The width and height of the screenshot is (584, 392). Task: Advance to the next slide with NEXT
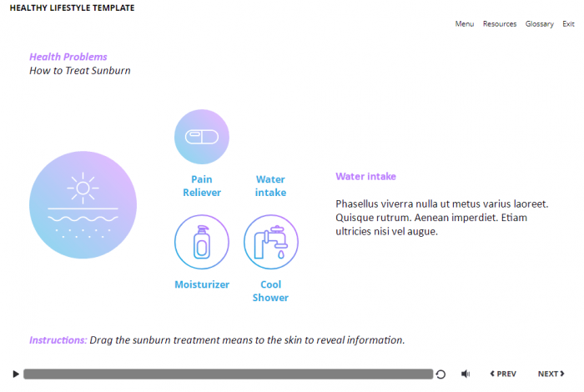click(551, 374)
